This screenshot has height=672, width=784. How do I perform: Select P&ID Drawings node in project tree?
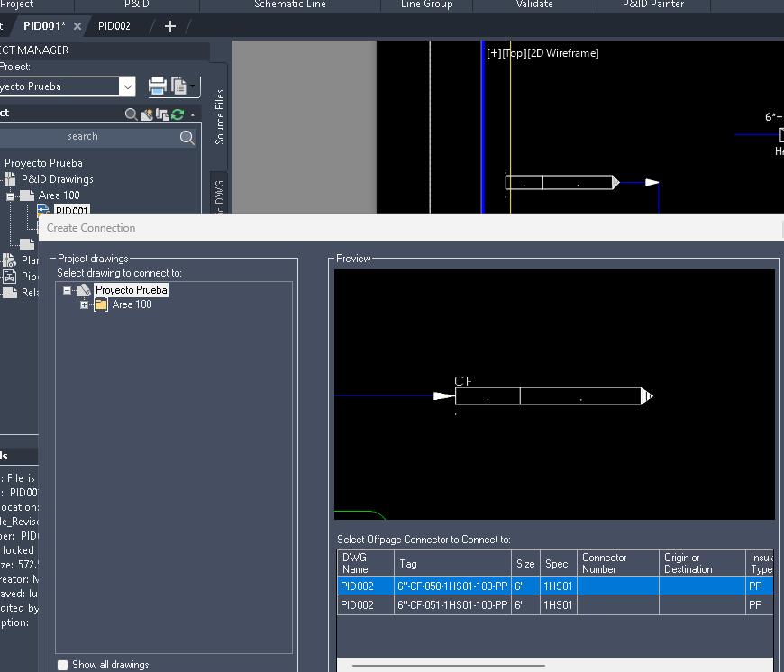[x=58, y=179]
